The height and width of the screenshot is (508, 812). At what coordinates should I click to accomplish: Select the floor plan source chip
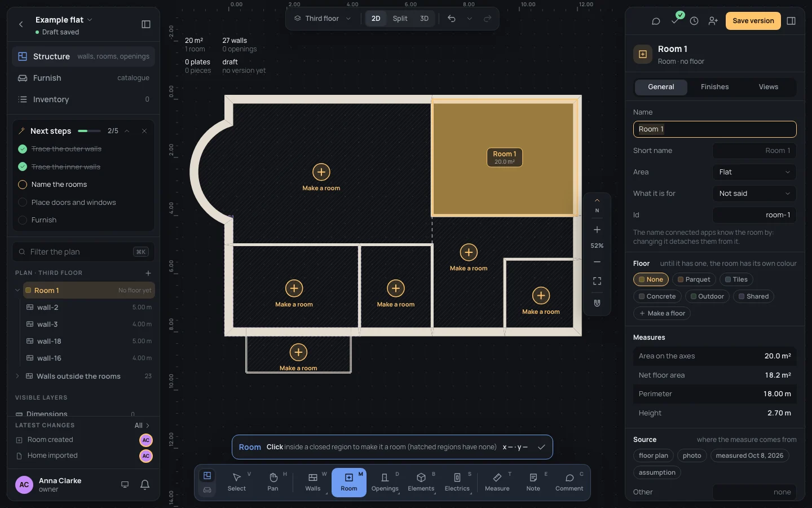653,456
